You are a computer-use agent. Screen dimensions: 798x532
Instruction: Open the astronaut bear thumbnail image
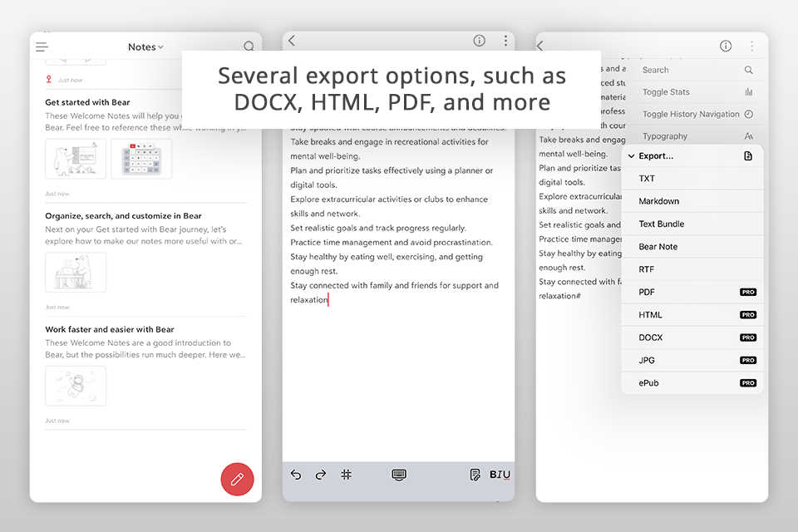[76, 386]
